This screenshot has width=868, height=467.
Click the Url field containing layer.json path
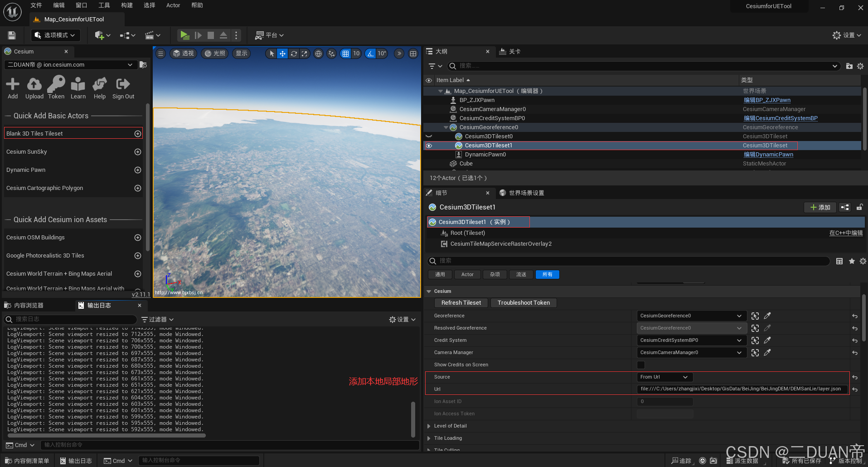click(x=742, y=389)
